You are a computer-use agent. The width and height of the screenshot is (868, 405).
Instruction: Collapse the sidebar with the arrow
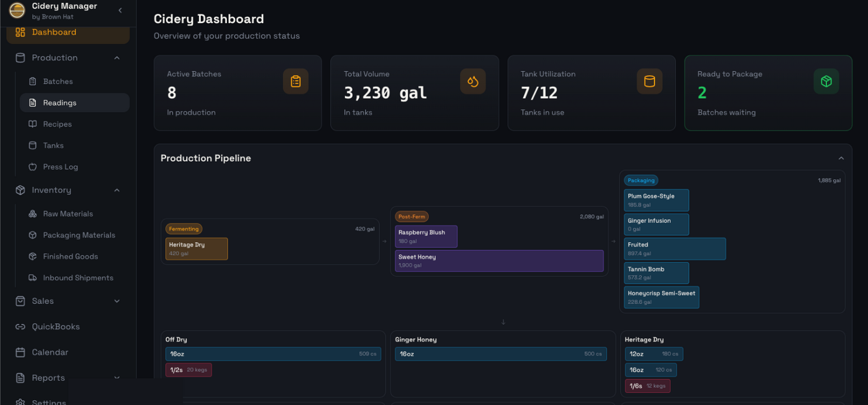pos(120,11)
